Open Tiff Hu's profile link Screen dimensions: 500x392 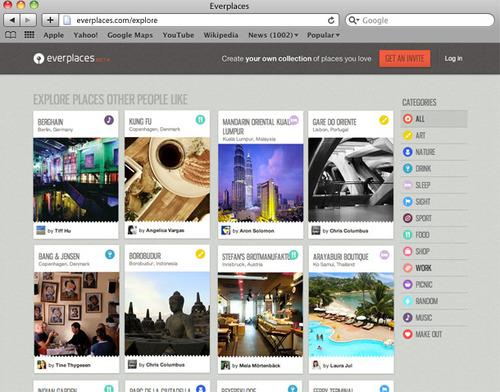tap(63, 231)
